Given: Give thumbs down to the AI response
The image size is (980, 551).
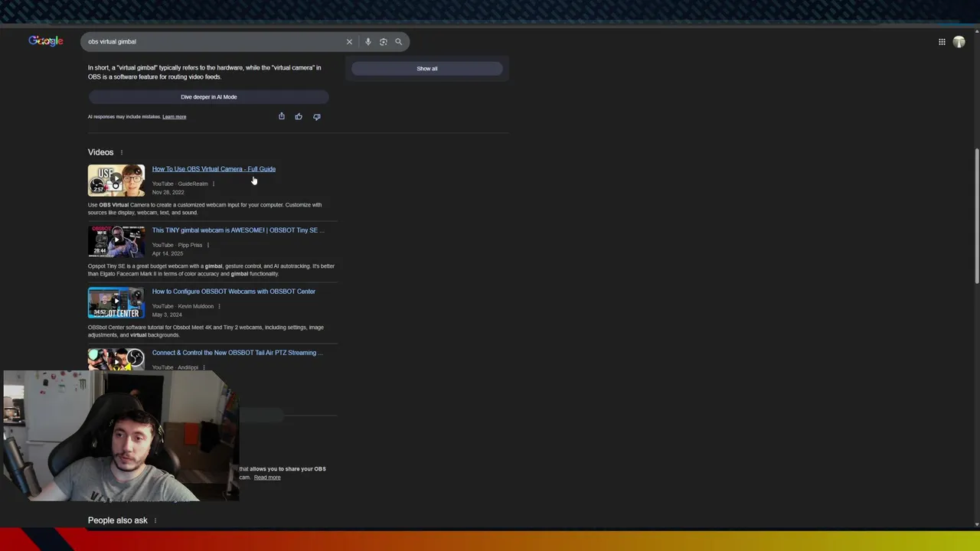Looking at the screenshot, I should [317, 116].
